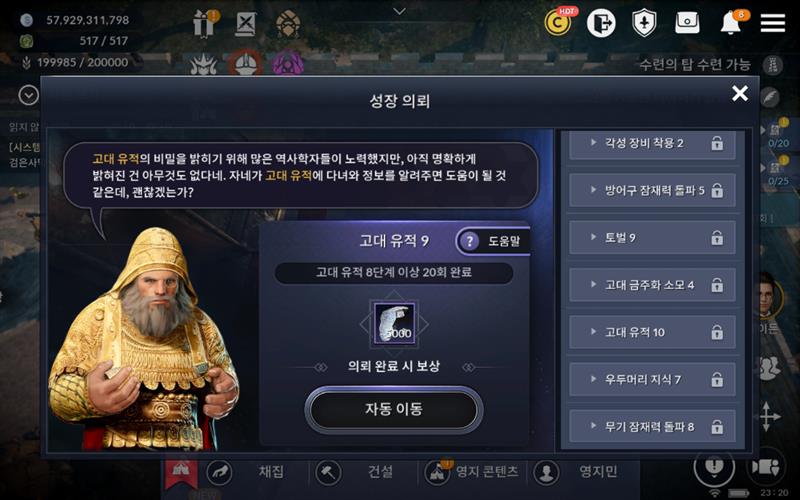Close the 성장 의뢰 window
Screen dimensions: 800x500
coord(740,93)
